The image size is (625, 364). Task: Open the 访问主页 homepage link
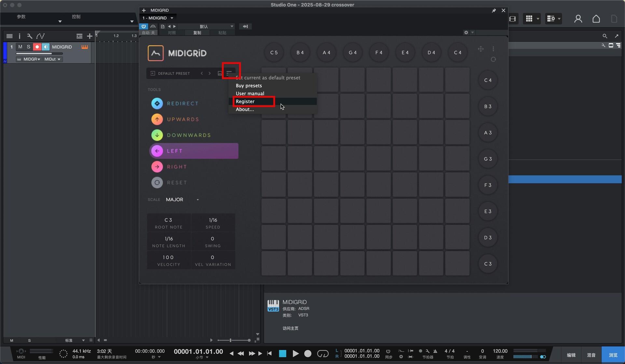point(290,328)
